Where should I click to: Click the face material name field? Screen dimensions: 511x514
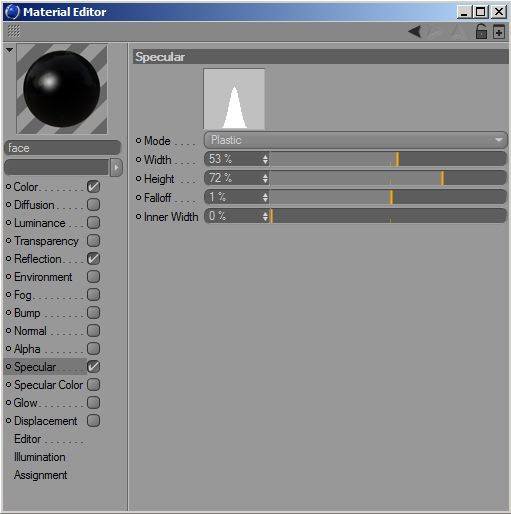(x=63, y=148)
